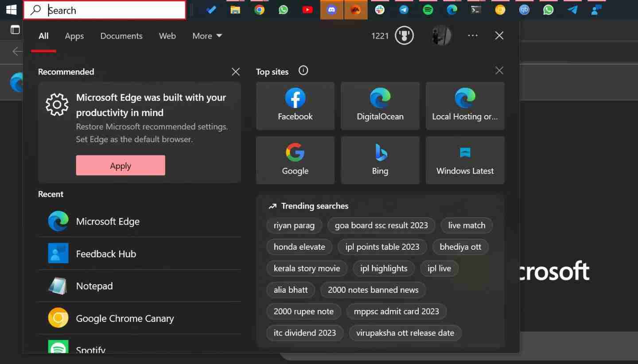
Task: Open Feedback Hub from Recent
Action: [106, 253]
